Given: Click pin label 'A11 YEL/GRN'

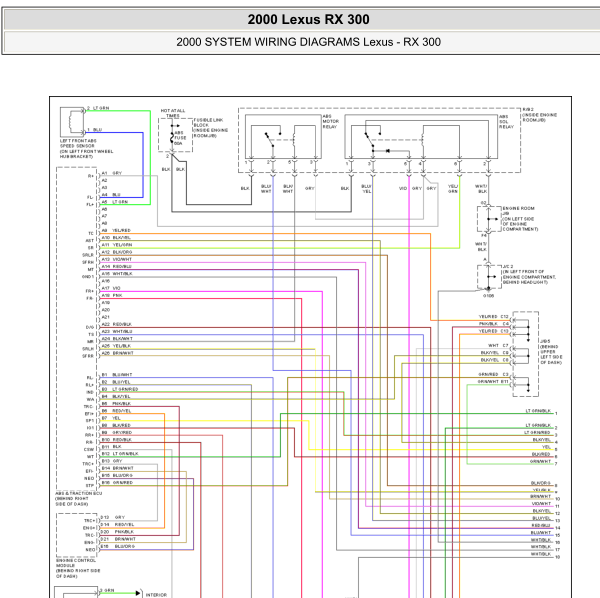Looking at the screenshot, I should click(x=117, y=245).
